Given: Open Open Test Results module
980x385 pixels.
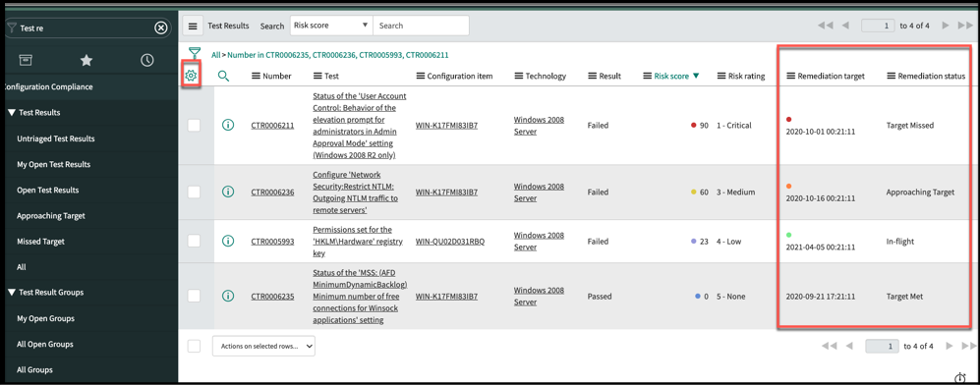Looking at the screenshot, I should (x=47, y=190).
